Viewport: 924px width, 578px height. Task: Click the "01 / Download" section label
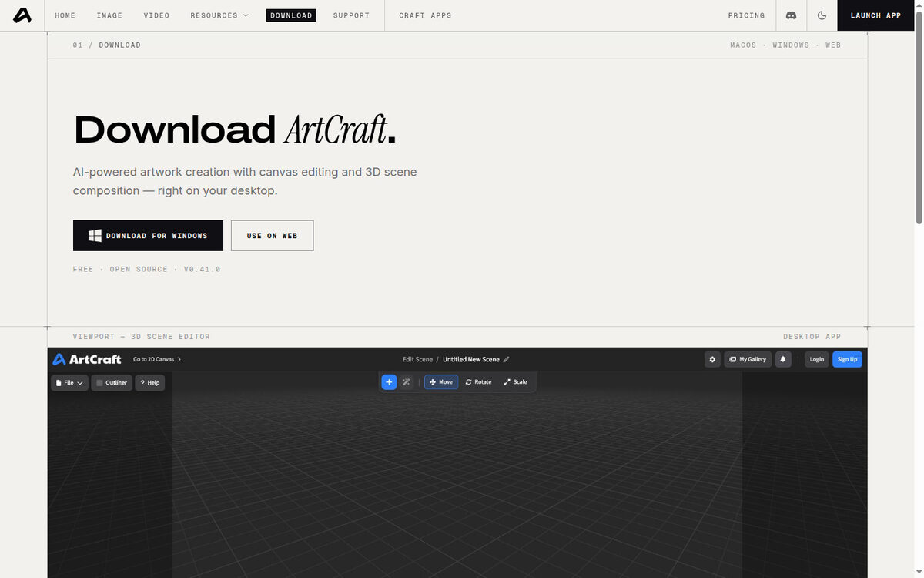pos(106,45)
